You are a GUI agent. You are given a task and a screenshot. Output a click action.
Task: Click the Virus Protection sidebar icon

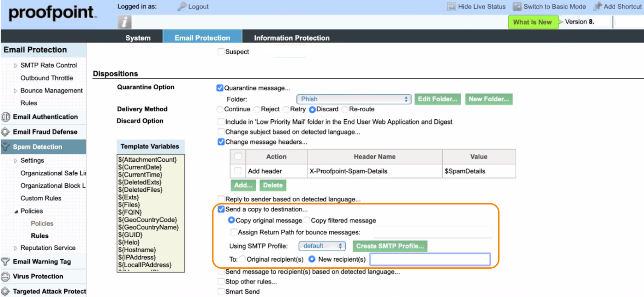coord(5,276)
